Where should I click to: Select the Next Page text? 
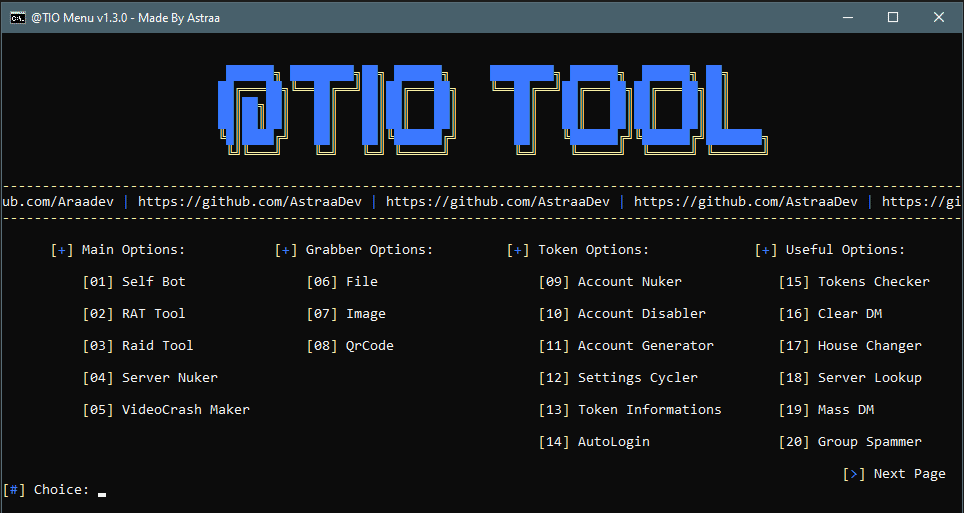909,474
